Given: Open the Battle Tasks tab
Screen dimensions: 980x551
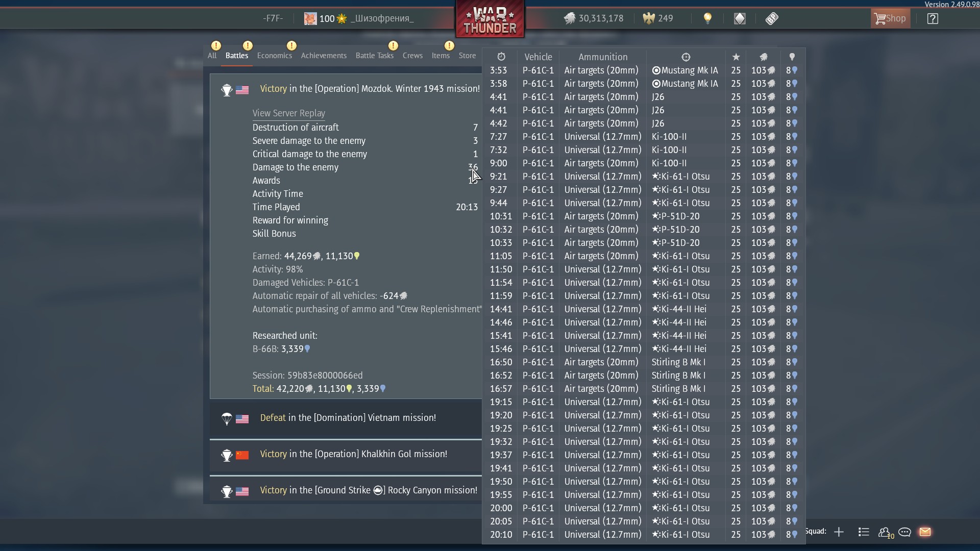Looking at the screenshot, I should coord(375,56).
